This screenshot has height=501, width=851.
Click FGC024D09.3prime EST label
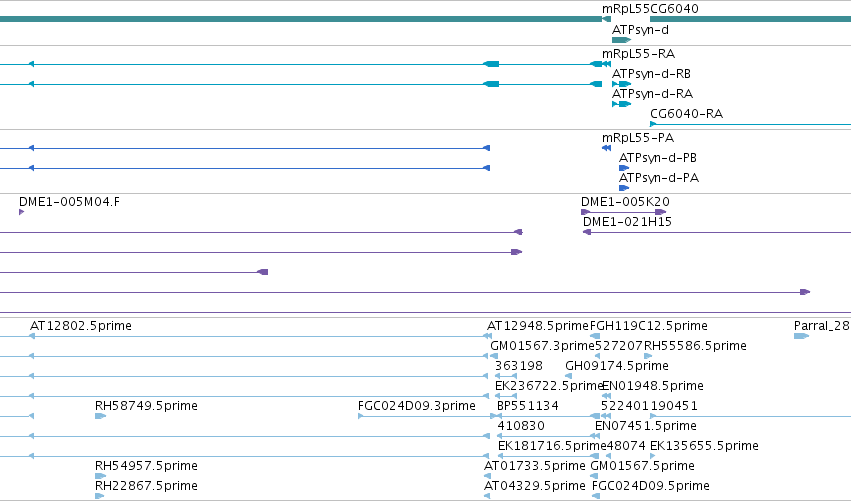[x=417, y=406]
